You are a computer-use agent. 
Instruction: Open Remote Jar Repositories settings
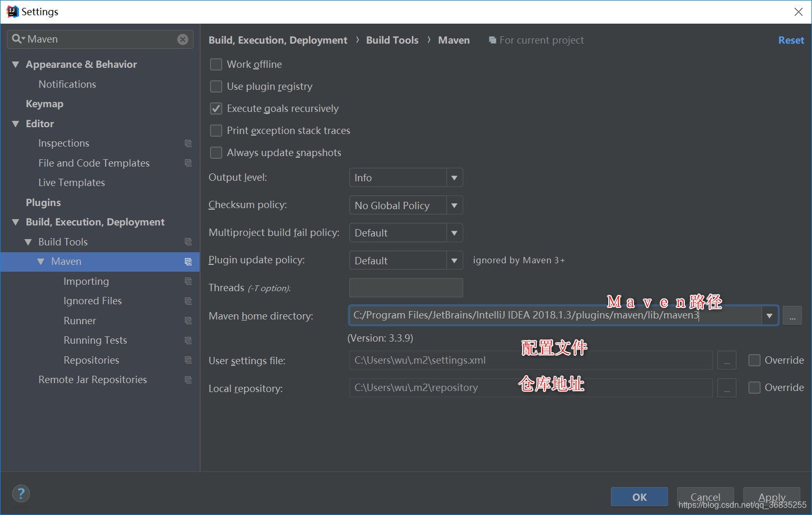click(x=92, y=380)
